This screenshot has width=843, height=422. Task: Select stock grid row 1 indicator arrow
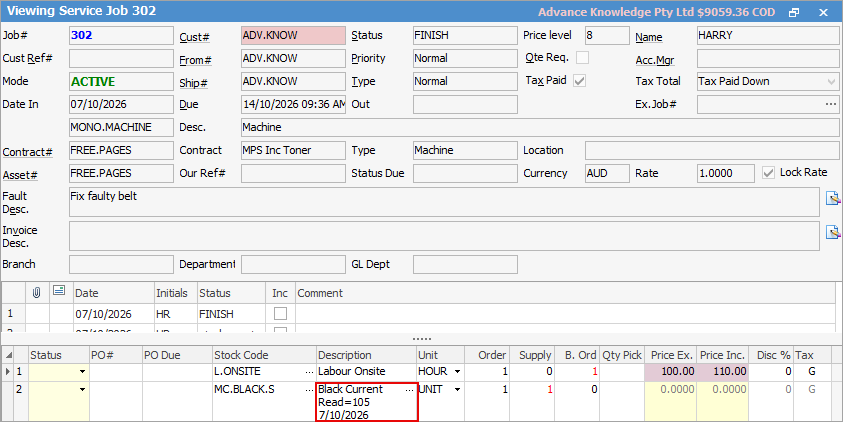7,371
